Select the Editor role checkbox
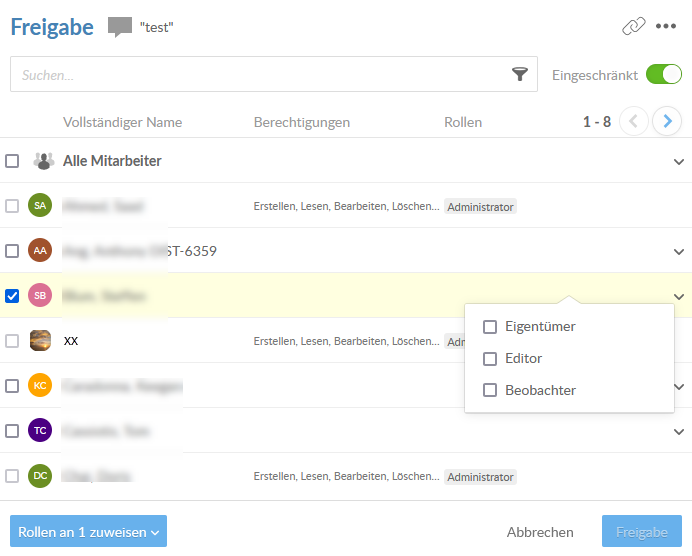 pos(490,359)
